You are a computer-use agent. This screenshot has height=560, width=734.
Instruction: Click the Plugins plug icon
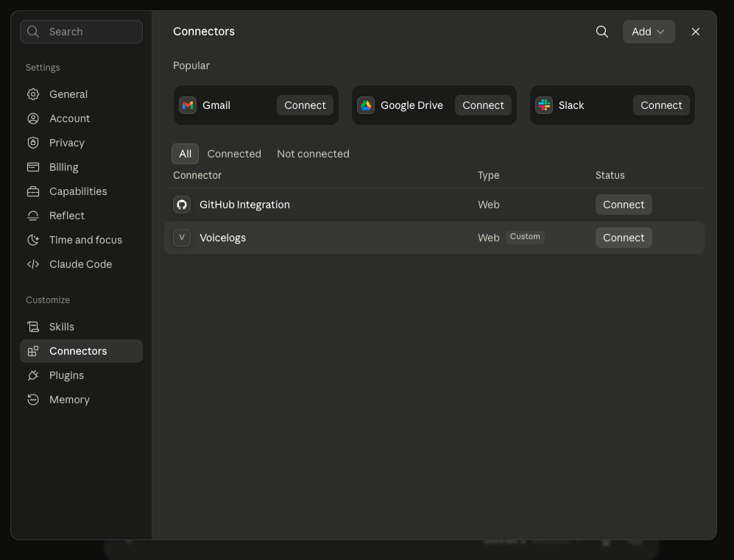pos(33,375)
